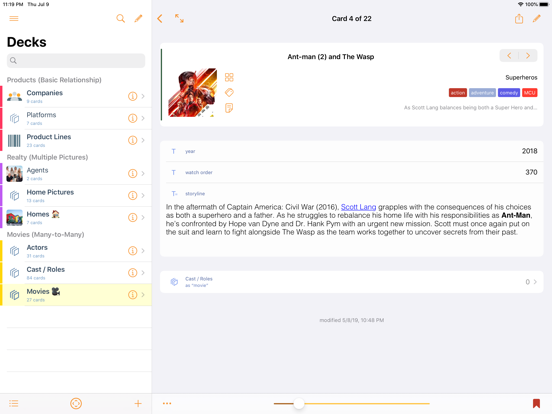Image resolution: width=552 pixels, height=414 pixels.
Task: Click the watch order value 370
Action: pyautogui.click(x=531, y=172)
